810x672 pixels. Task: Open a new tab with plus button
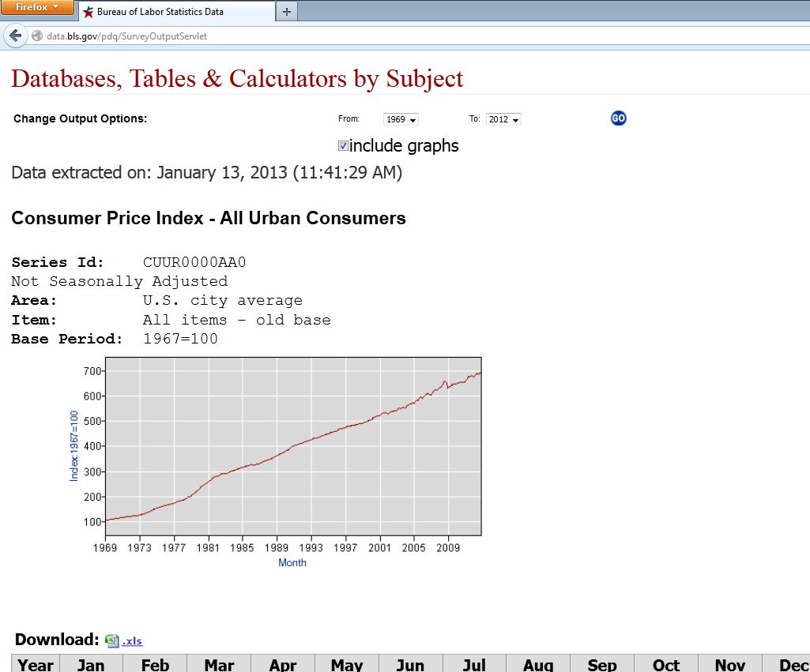(x=287, y=11)
